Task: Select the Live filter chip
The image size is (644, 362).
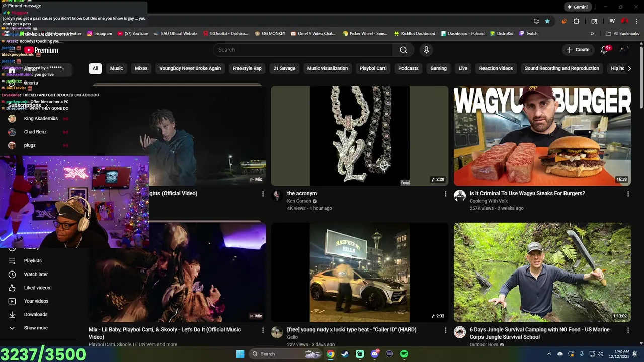Action: [463, 68]
